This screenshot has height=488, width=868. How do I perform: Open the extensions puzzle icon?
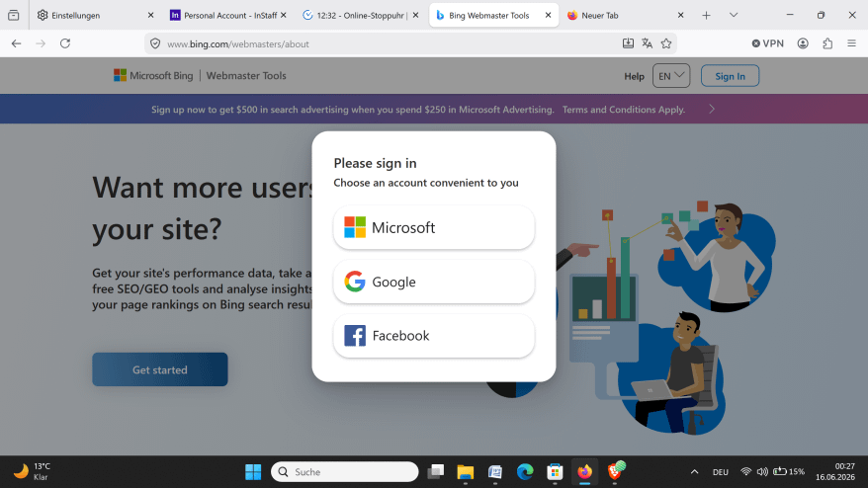point(827,43)
